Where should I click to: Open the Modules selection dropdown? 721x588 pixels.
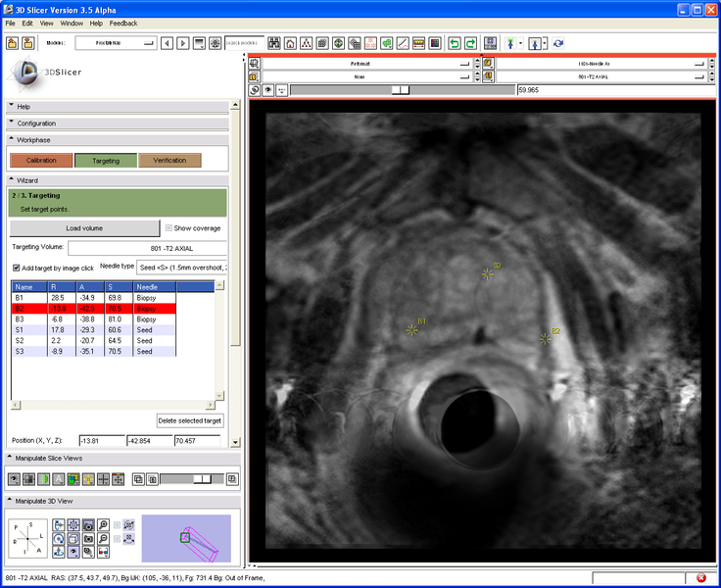(x=116, y=43)
